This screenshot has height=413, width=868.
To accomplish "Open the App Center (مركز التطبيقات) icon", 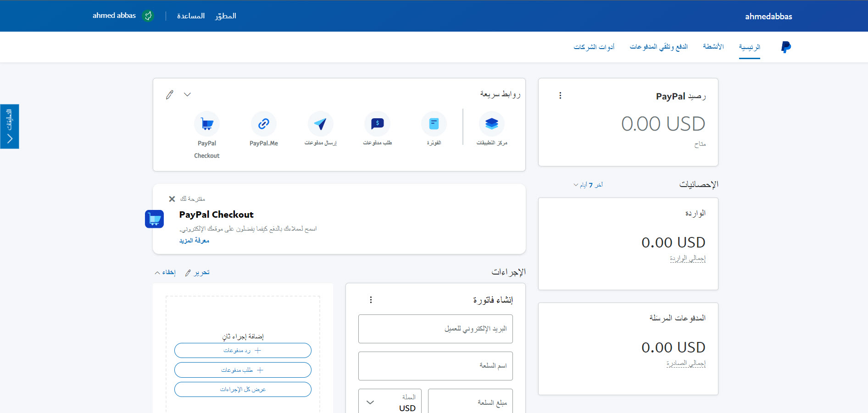I will click(x=492, y=124).
